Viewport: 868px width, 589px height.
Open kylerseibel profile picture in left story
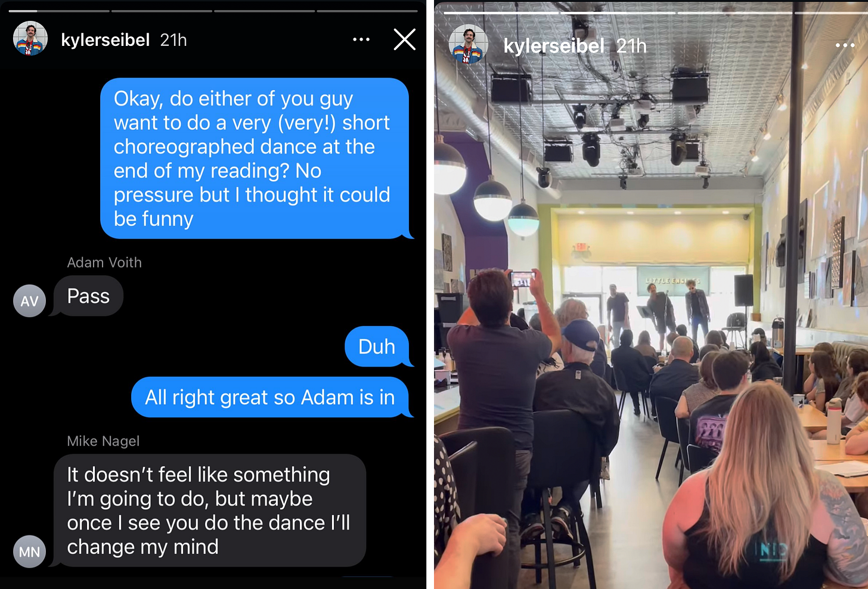tap(30, 39)
